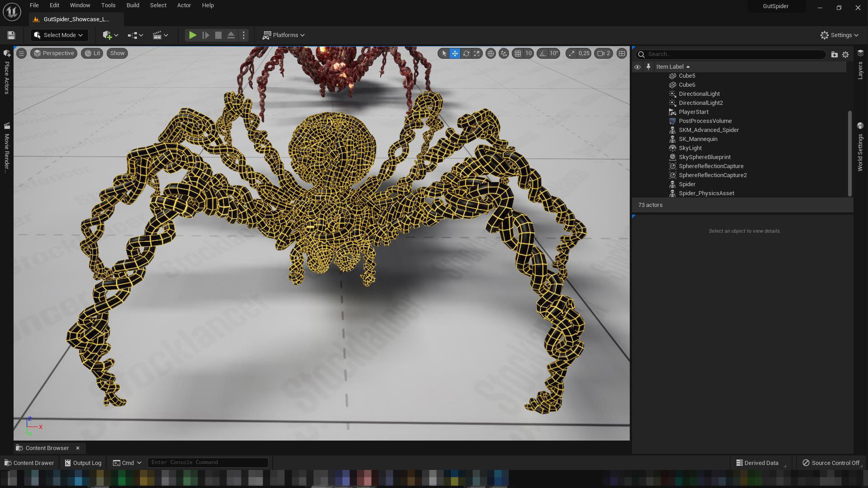
Task: Open the Select Mode dropdown
Action: 59,35
